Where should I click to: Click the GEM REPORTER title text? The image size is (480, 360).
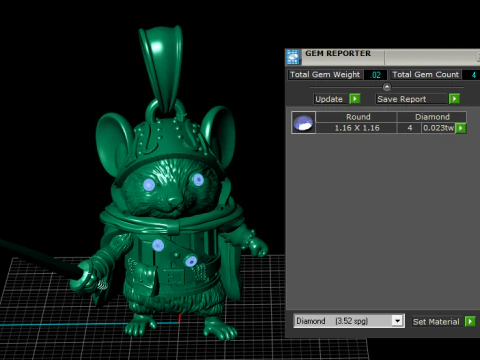coord(338,53)
